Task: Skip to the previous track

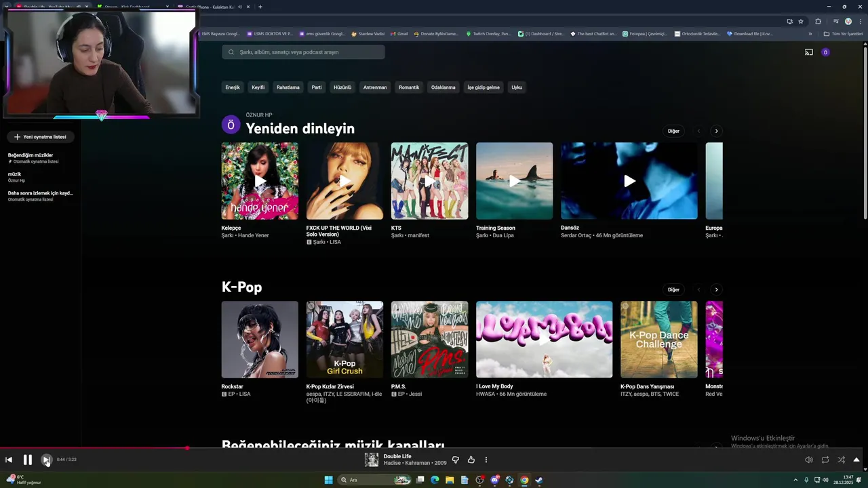Action: [x=9, y=460]
